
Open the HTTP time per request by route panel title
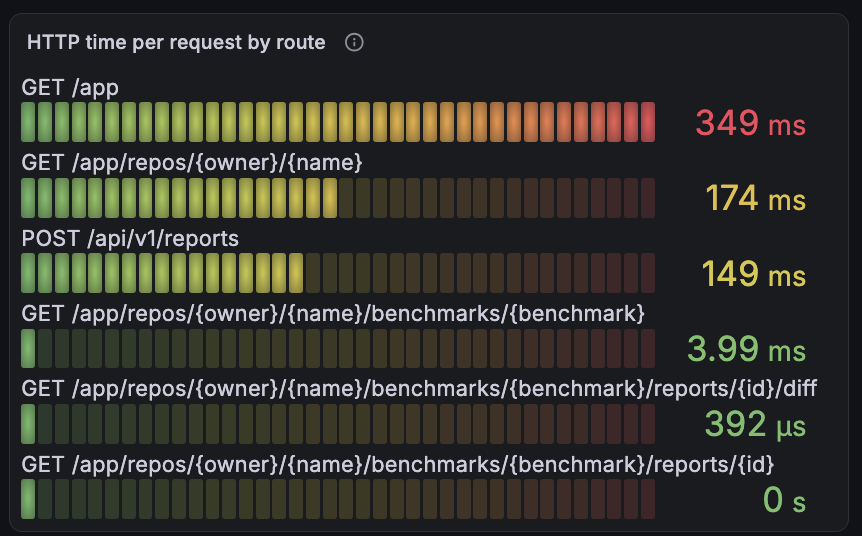176,42
